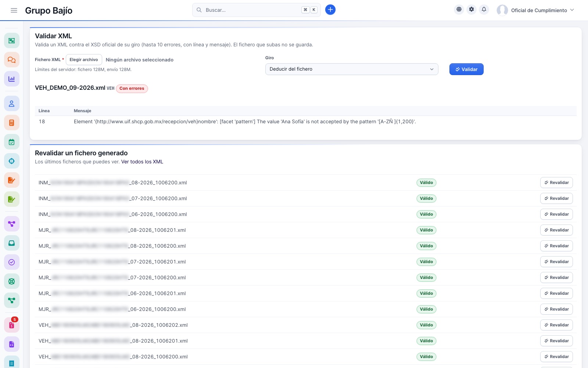Open the calendar check sidebar icon
Image resolution: width=588 pixels, height=368 pixels.
coord(12,142)
